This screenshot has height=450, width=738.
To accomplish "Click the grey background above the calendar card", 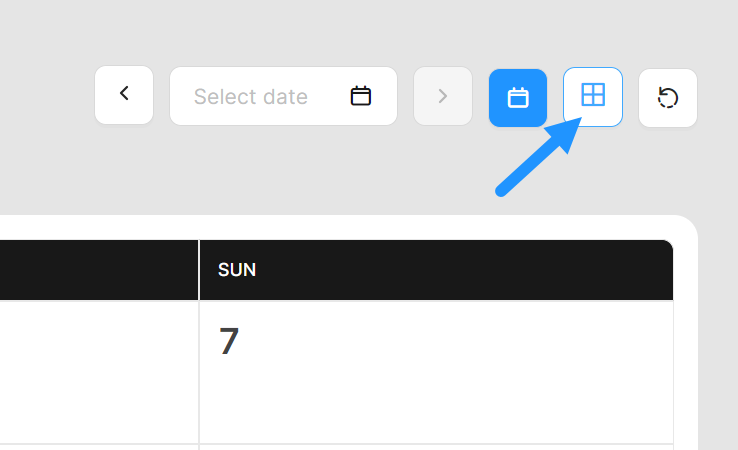I will tap(300, 170).
